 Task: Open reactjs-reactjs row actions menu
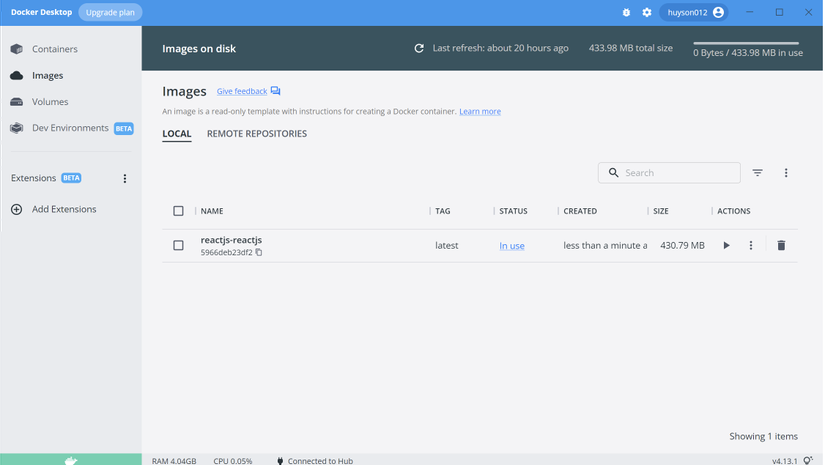(x=751, y=245)
